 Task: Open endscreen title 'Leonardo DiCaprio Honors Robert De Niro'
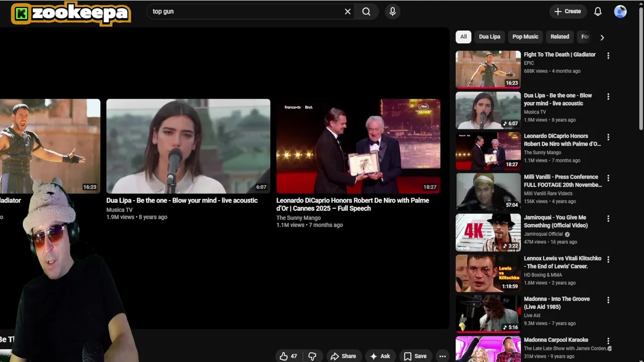point(353,204)
